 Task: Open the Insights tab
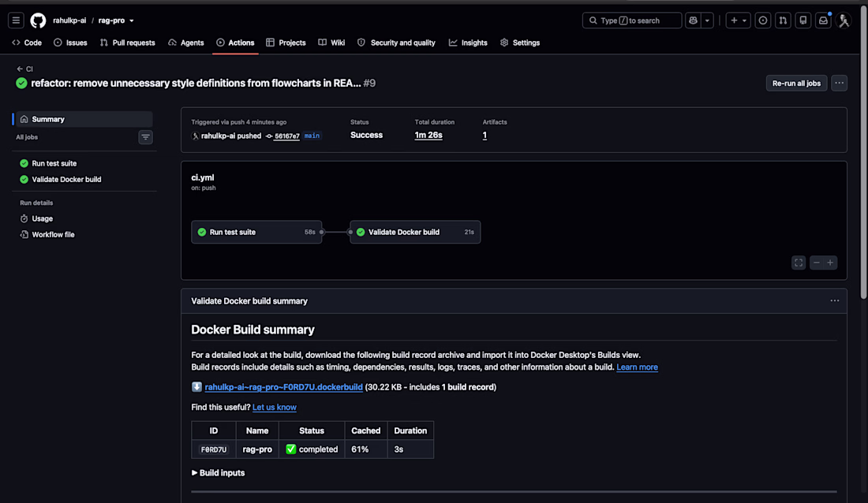[x=468, y=43]
